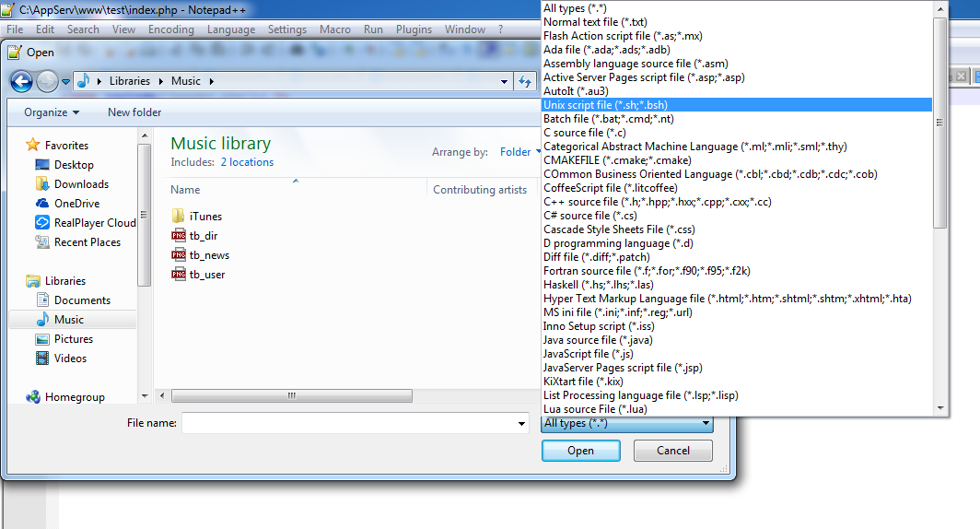Click the music note icon in address bar

83,81
